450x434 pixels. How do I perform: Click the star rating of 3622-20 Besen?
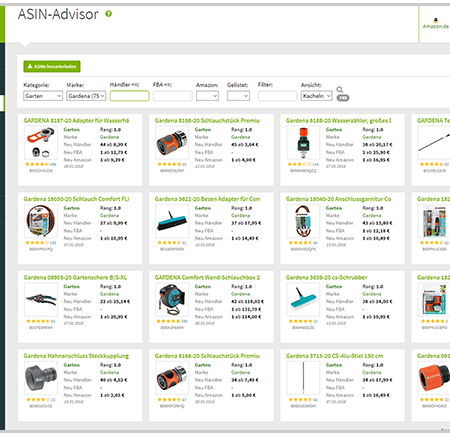pos(169,243)
